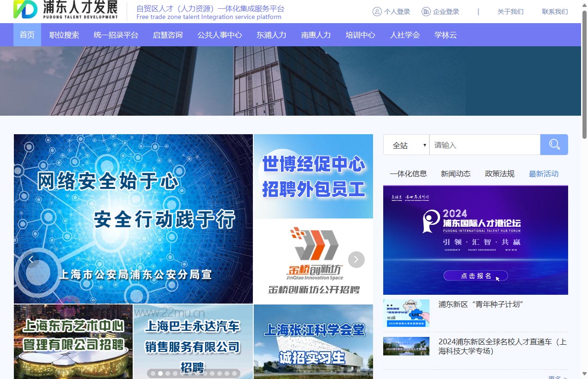Switch to the 新闻动态 tab
Screen dimensions: 588x379
click(456, 174)
